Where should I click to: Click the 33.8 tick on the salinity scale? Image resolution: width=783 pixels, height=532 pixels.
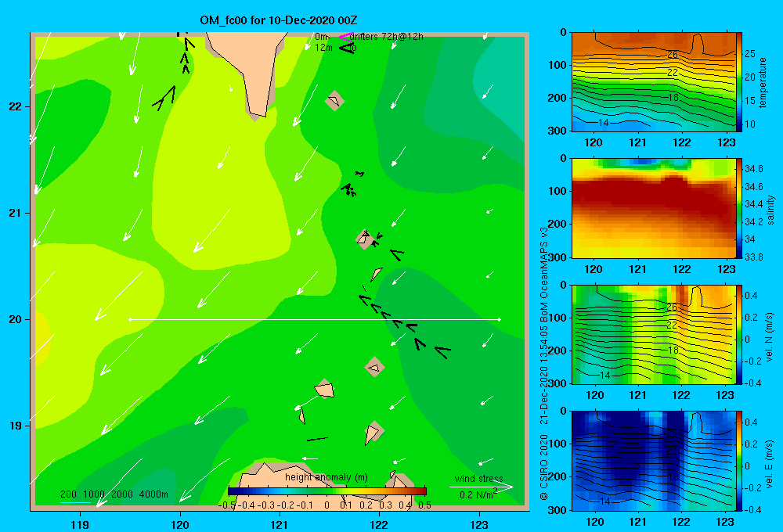tap(753, 257)
